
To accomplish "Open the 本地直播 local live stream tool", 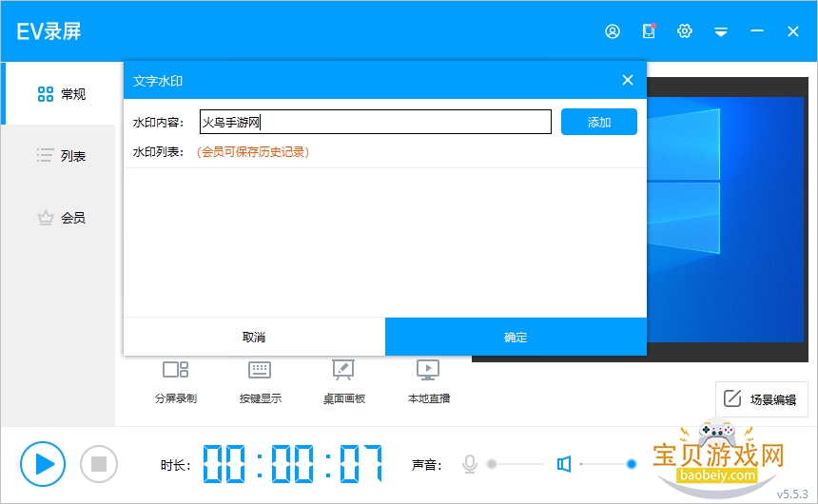I will click(x=428, y=382).
